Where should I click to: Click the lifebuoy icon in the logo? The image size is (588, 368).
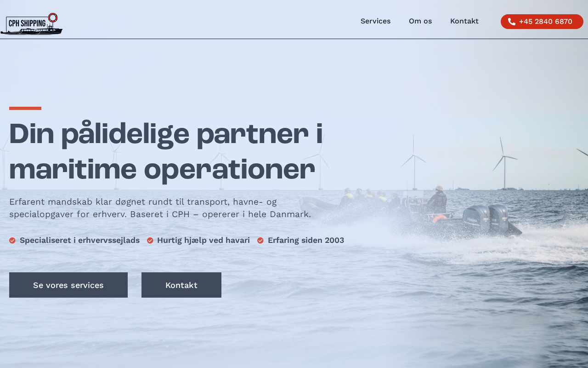[x=53, y=17]
